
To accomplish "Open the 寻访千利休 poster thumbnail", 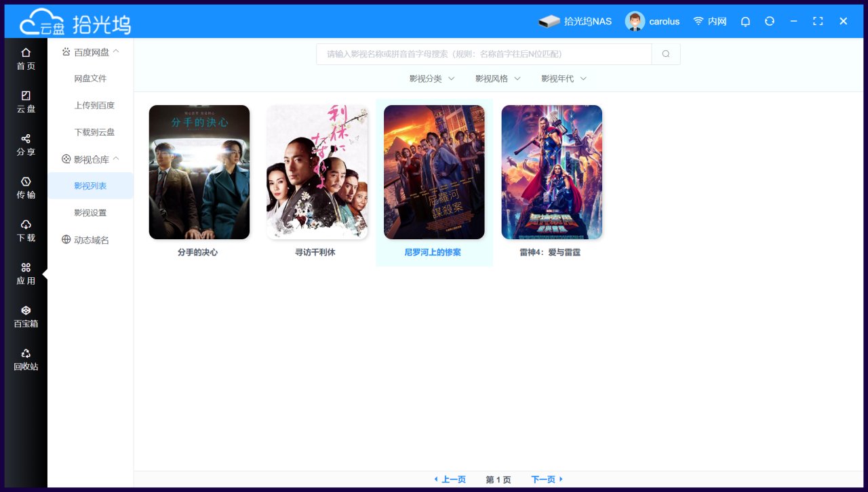I will 317,172.
